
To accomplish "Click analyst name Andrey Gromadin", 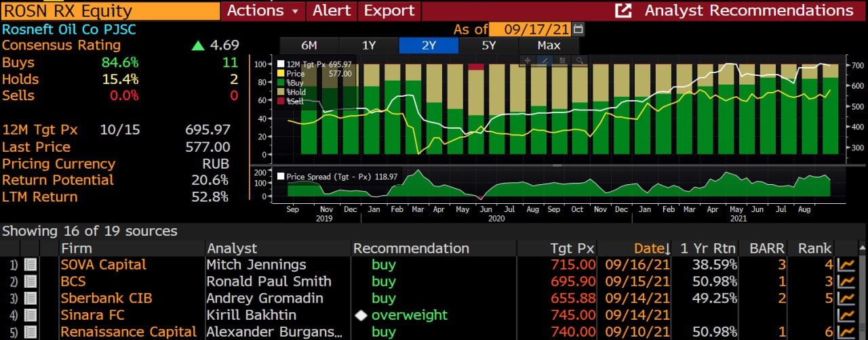I will 265,299.
